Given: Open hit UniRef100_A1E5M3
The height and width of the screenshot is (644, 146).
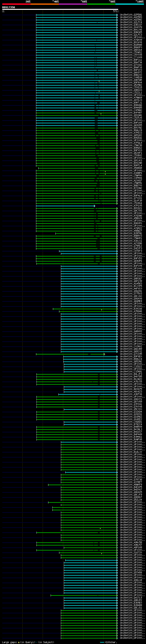Looking at the screenshot, I should coord(131,17).
